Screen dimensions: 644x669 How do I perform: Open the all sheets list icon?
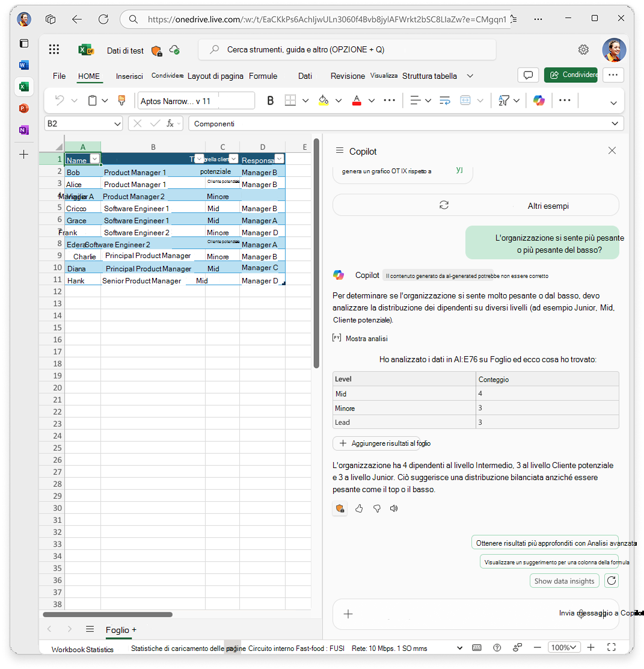click(x=90, y=629)
